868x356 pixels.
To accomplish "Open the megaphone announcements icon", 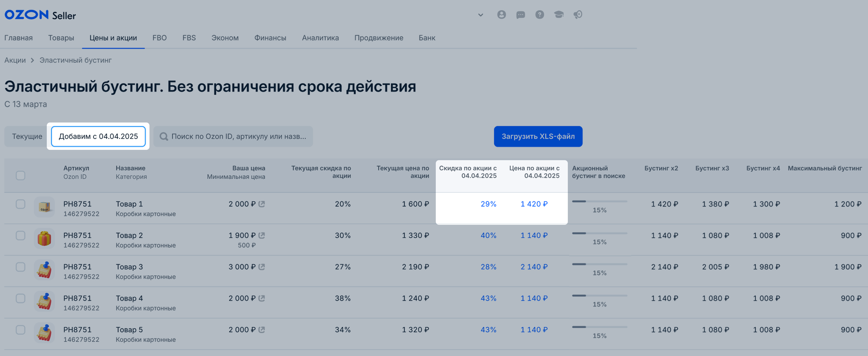I will pyautogui.click(x=578, y=14).
